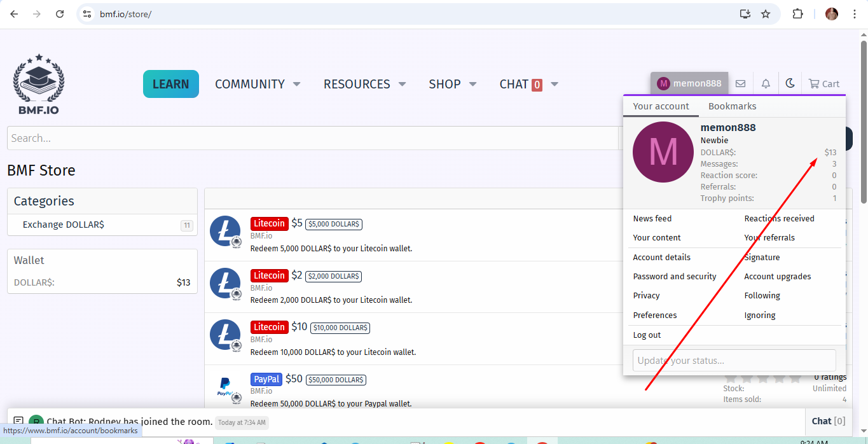This screenshot has height=444, width=868.
Task: Open Preferences link
Action: point(655,315)
